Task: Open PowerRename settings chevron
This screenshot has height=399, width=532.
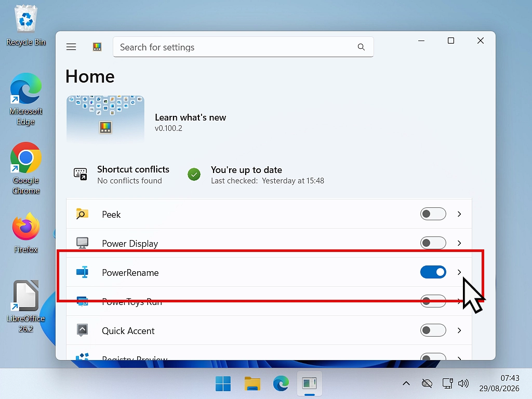Action: (459, 272)
